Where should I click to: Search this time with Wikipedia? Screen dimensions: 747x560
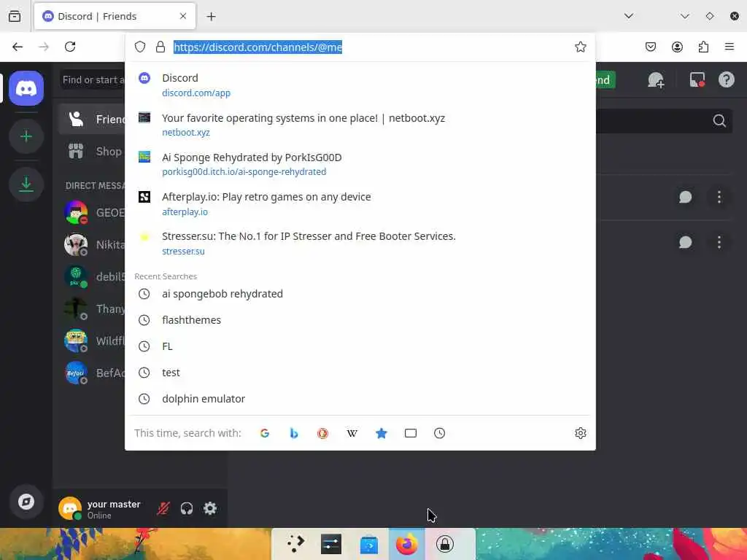352,433
